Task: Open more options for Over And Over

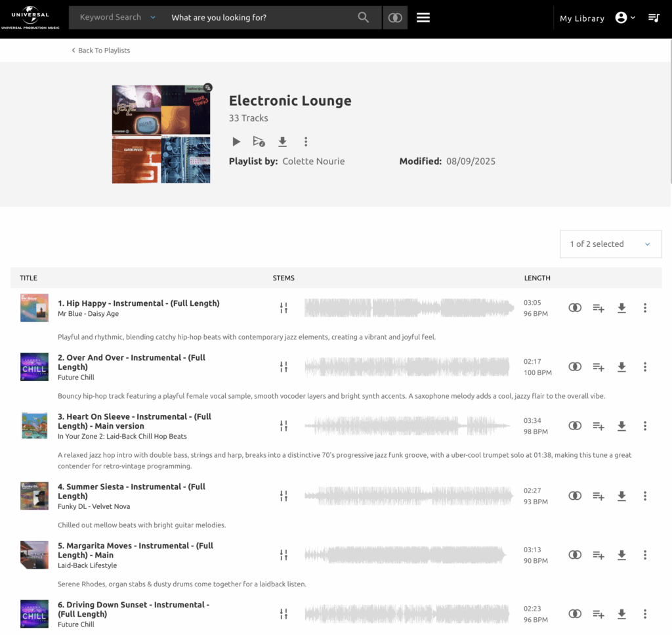Action: point(644,367)
